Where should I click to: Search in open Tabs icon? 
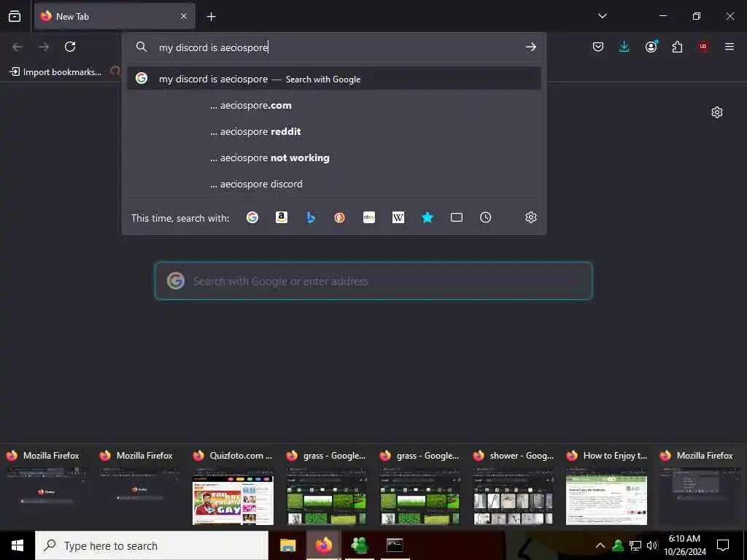(x=457, y=217)
